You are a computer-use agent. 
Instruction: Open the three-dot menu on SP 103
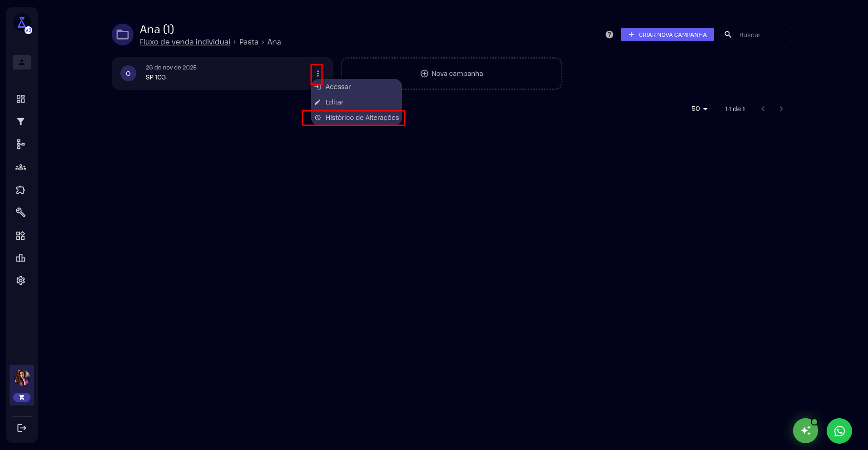pyautogui.click(x=317, y=74)
